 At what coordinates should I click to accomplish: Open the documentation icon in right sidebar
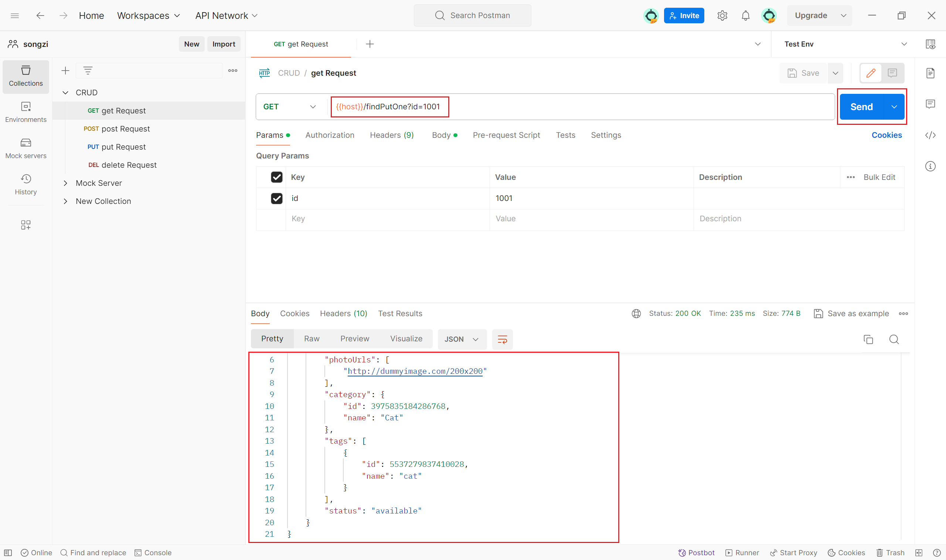(x=930, y=73)
